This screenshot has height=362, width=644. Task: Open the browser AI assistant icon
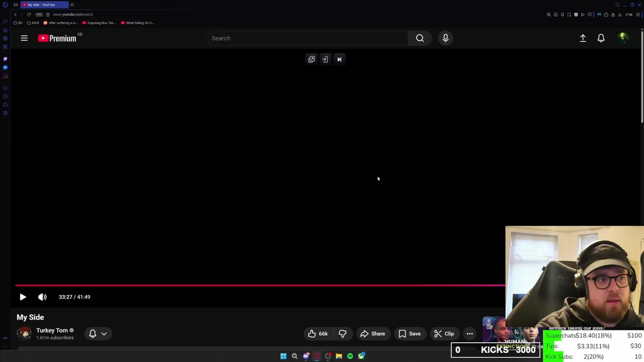pyautogui.click(x=629, y=15)
